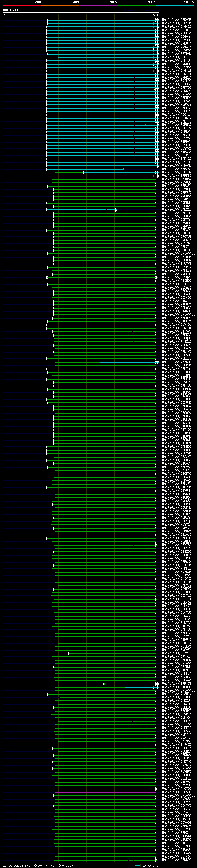
Task: Select subject UniRef100_A9NNQ2
Action: 177,64
